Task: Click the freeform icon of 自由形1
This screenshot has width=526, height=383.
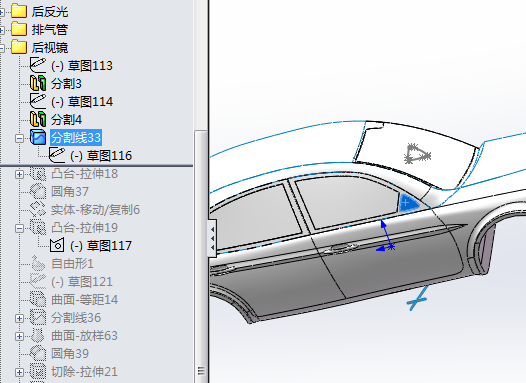Action: (38, 264)
